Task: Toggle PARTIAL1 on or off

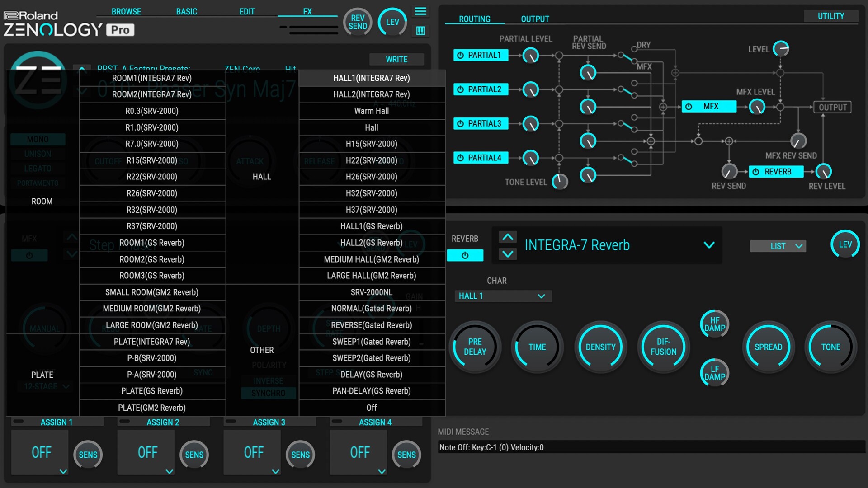Action: [x=481, y=55]
